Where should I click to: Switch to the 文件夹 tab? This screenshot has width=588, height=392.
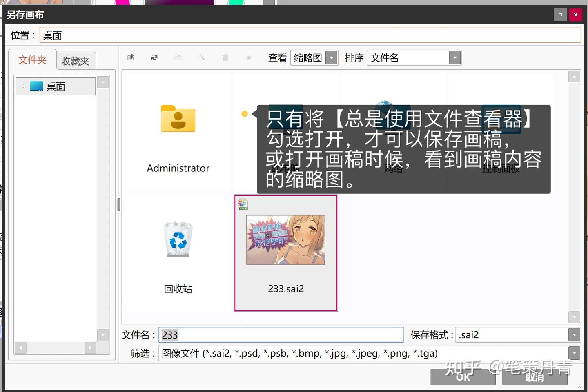click(32, 60)
